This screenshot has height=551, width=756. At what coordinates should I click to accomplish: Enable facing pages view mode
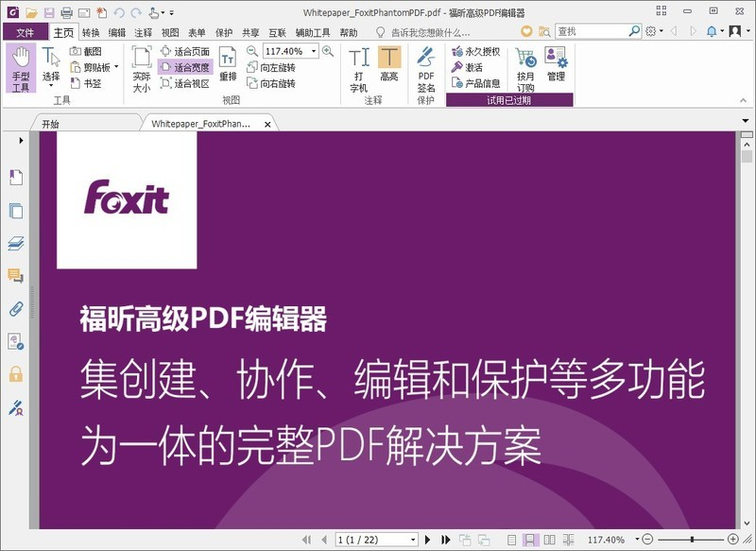tap(549, 540)
